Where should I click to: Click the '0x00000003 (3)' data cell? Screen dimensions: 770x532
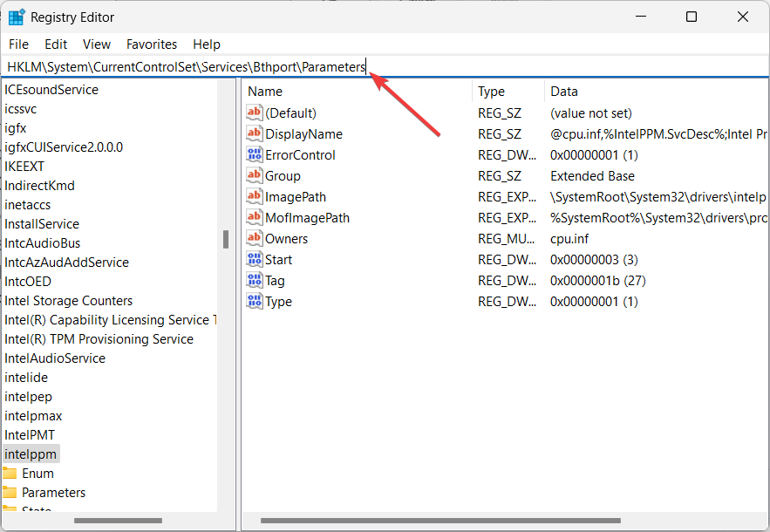(x=594, y=259)
